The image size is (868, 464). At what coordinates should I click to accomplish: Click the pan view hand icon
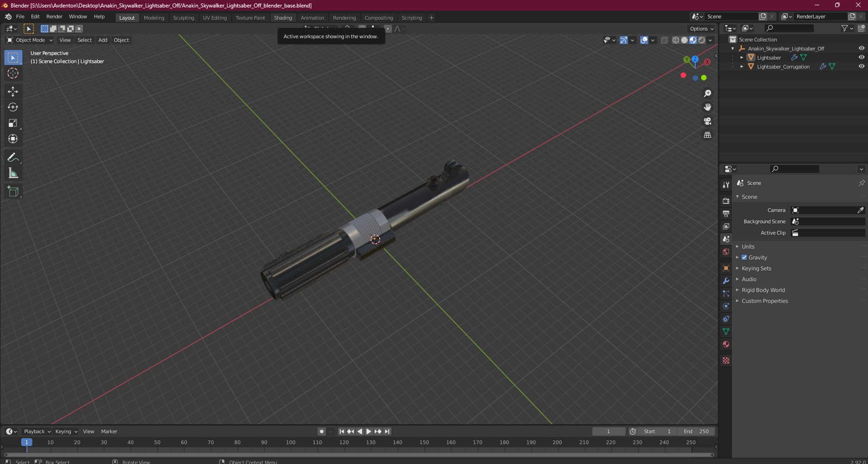click(x=708, y=107)
